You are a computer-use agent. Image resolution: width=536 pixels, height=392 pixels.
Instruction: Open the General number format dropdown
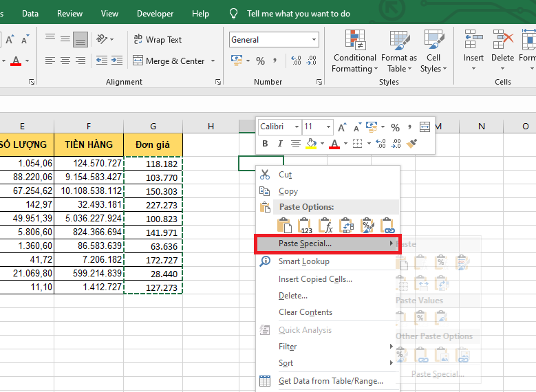pyautogui.click(x=314, y=40)
